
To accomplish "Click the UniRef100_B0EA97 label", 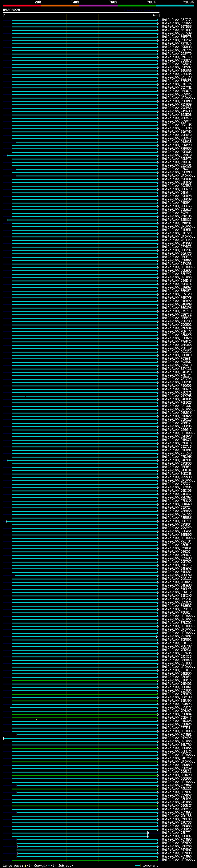I will 176,836.
